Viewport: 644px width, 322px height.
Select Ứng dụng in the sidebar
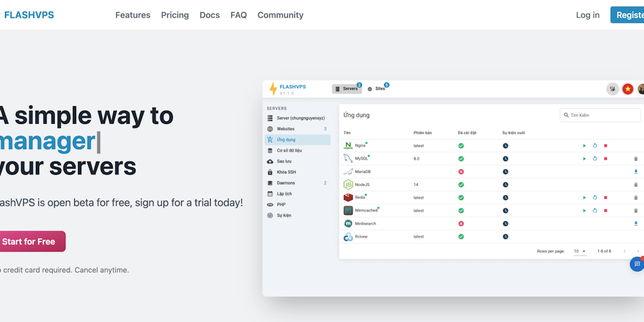(297, 140)
